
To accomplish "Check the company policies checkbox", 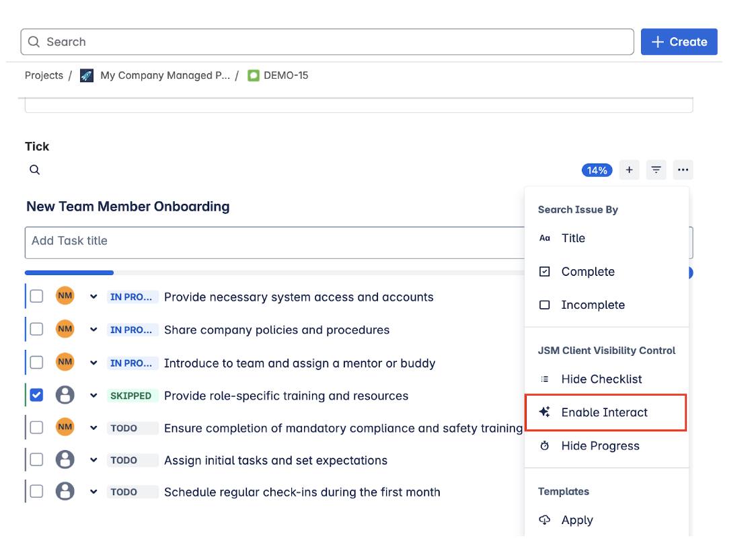I will [x=36, y=329].
